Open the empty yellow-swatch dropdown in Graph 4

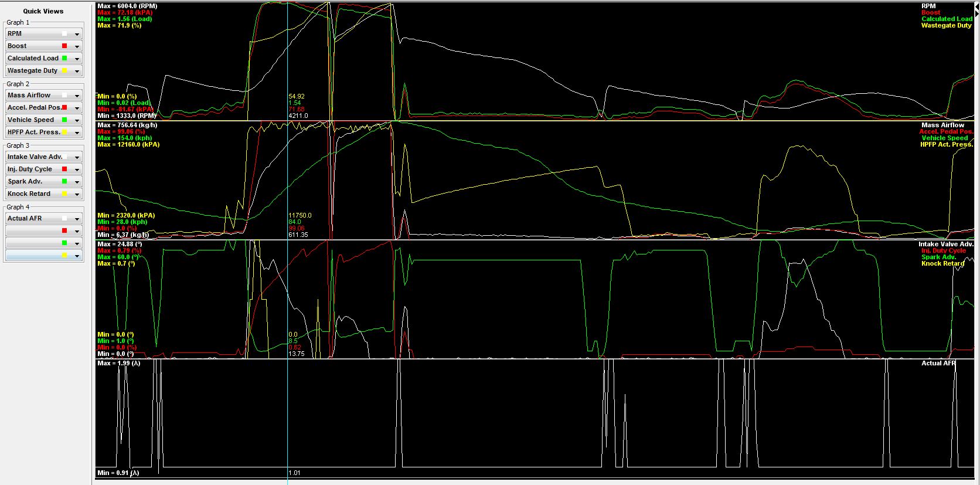point(77,256)
